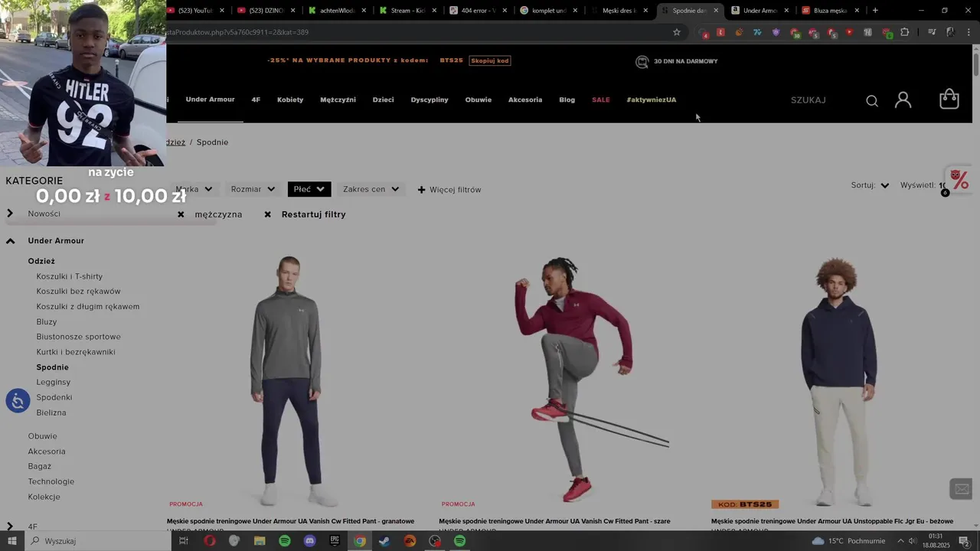The width and height of the screenshot is (980, 551).
Task: Open Steam from the taskbar
Action: coord(384,541)
